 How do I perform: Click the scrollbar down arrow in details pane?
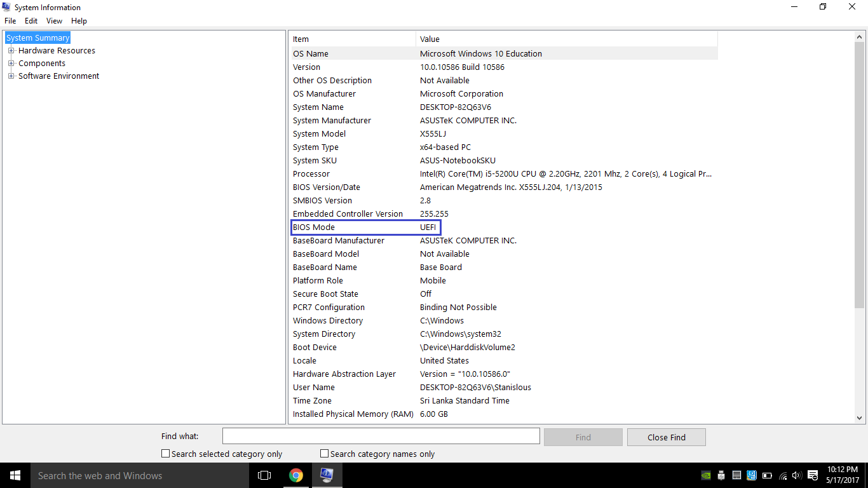[x=859, y=417]
